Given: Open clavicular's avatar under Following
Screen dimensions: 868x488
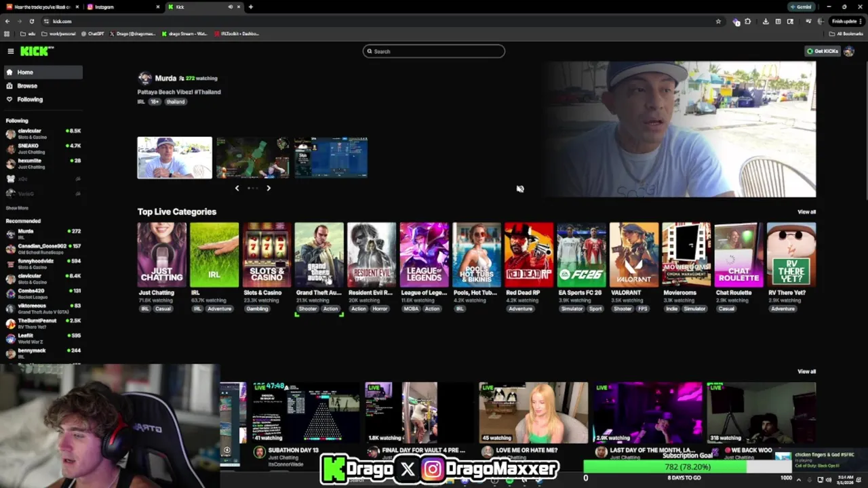Looking at the screenshot, I should pos(10,134).
